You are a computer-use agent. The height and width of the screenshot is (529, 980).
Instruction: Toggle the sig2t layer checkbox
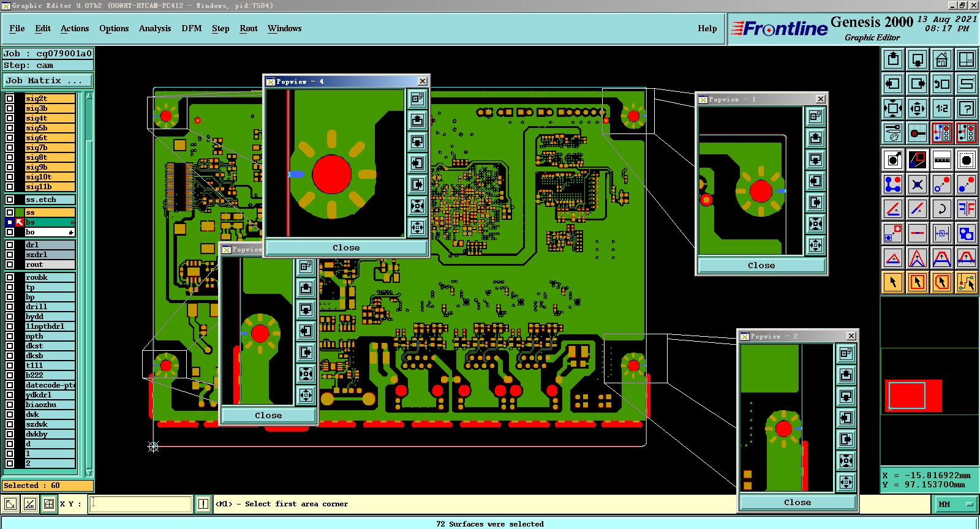10,99
